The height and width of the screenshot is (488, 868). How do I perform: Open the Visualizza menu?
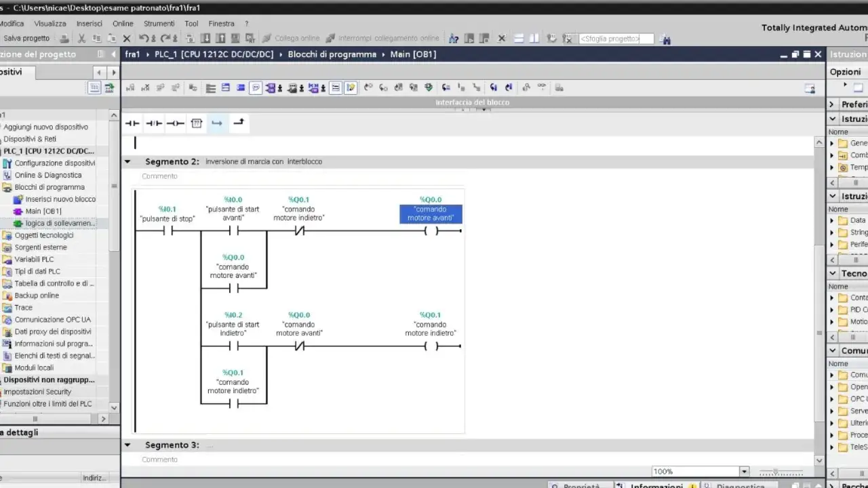click(50, 23)
